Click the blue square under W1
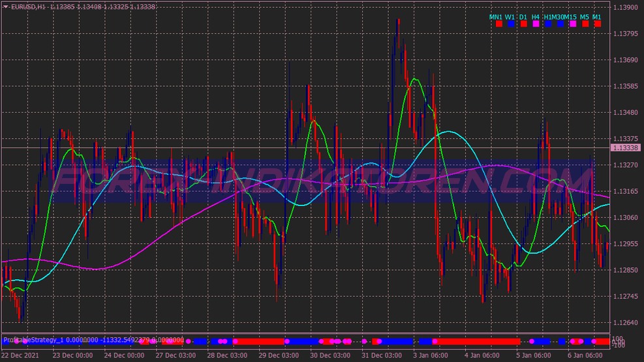 [511, 23]
